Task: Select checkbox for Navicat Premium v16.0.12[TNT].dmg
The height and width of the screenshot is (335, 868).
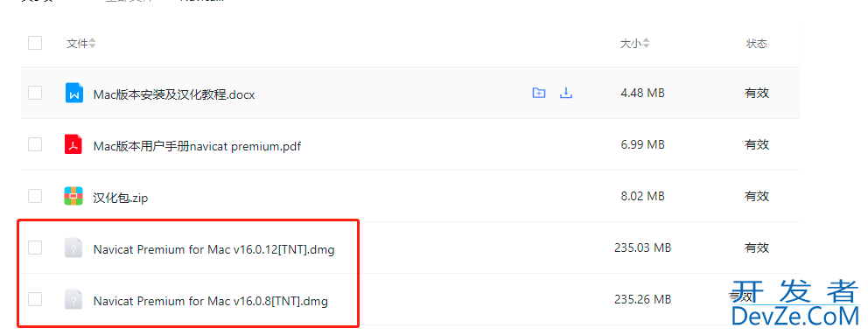Action: click(35, 248)
